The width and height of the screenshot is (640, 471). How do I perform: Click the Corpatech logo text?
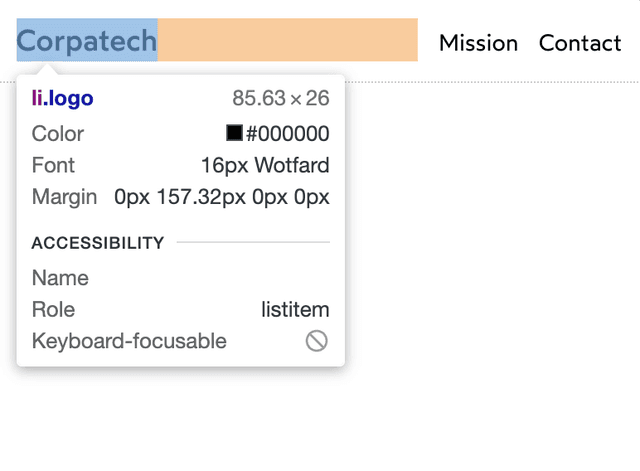tap(87, 41)
